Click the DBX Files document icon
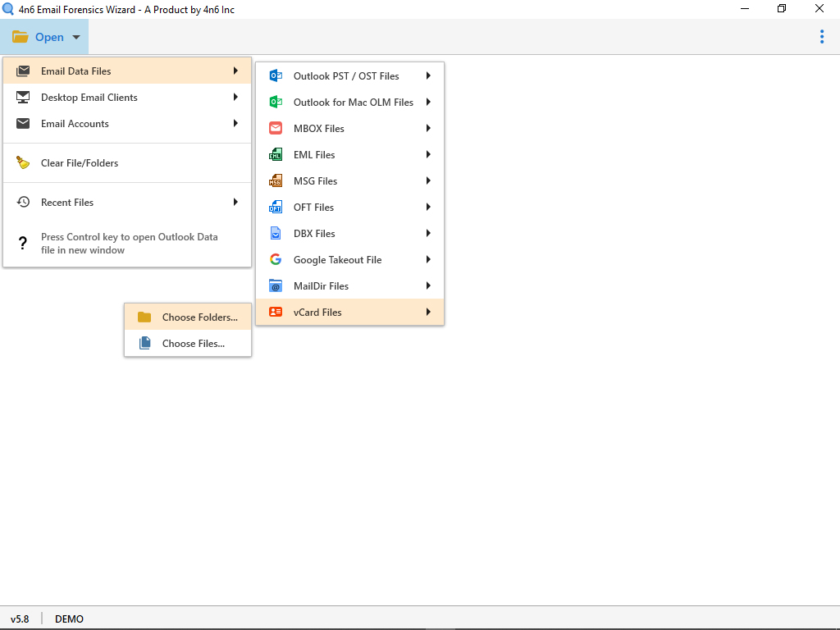The width and height of the screenshot is (840, 630). [x=276, y=233]
